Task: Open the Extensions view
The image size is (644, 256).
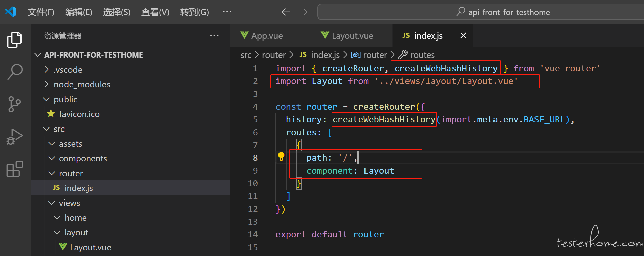Action: point(14,169)
